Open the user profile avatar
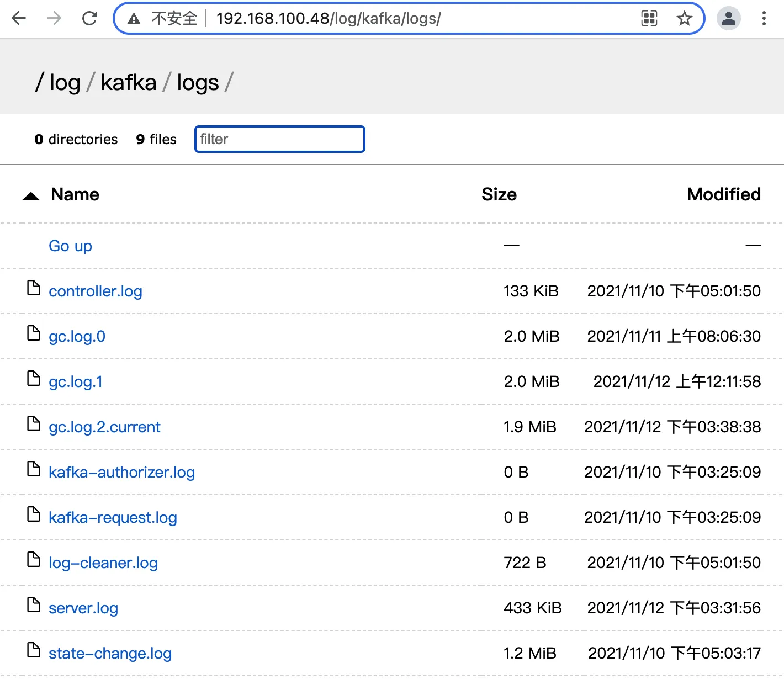Screen dimensions: 784x679 pyautogui.click(x=728, y=19)
